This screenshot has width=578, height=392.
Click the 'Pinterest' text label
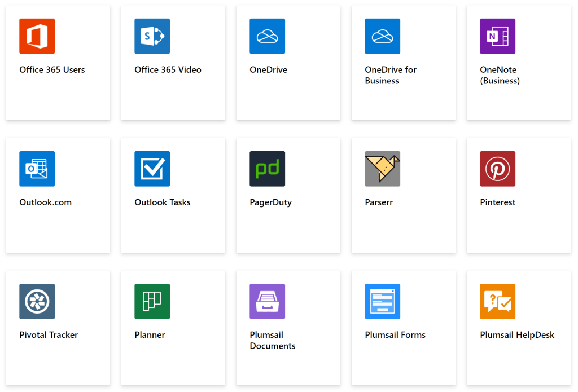(x=497, y=202)
